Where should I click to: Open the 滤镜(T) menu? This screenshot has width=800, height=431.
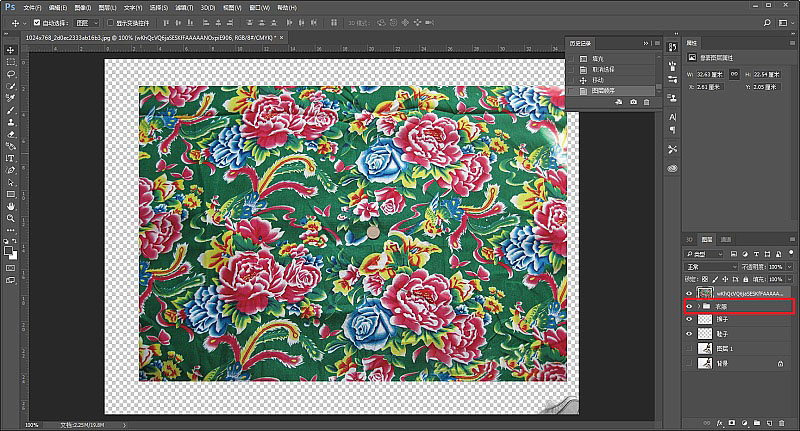pos(184,8)
